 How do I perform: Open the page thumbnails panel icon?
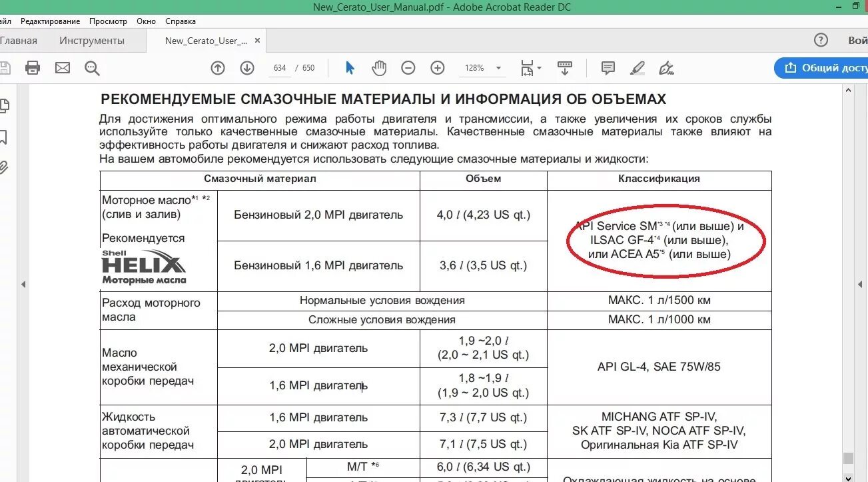click(x=4, y=105)
